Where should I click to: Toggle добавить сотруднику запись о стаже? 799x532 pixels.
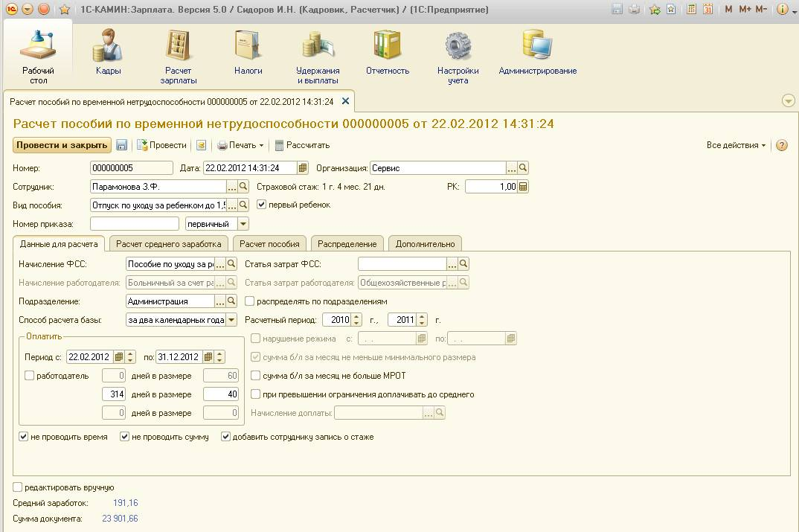pyautogui.click(x=225, y=437)
